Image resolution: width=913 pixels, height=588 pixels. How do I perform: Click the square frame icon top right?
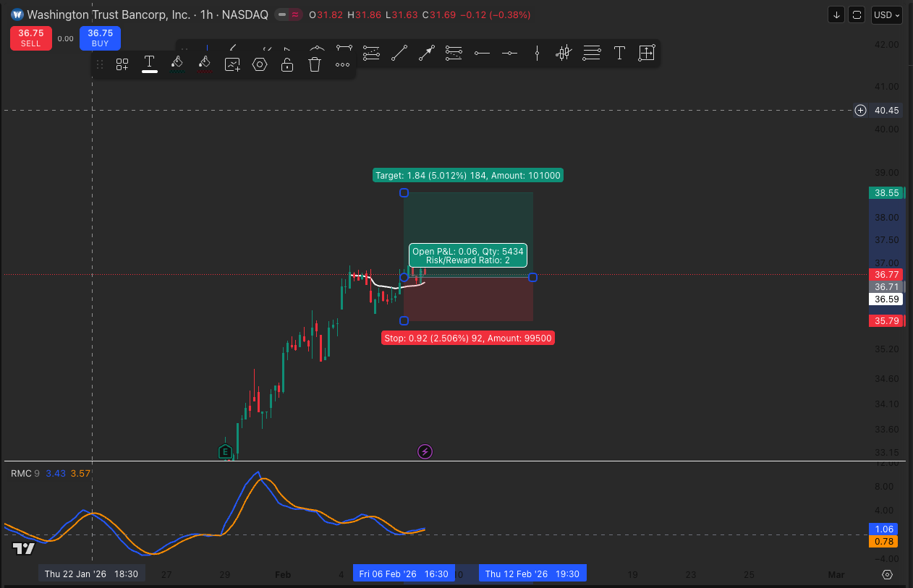click(857, 14)
